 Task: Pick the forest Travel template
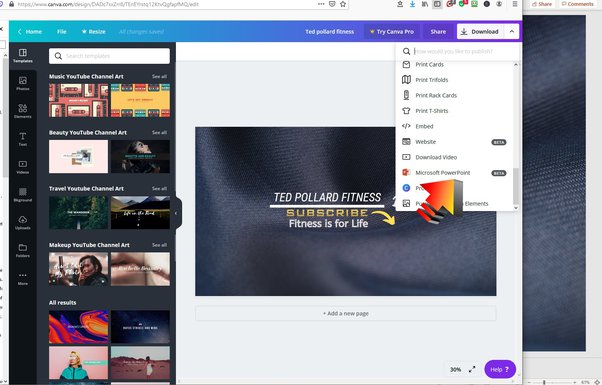78,213
